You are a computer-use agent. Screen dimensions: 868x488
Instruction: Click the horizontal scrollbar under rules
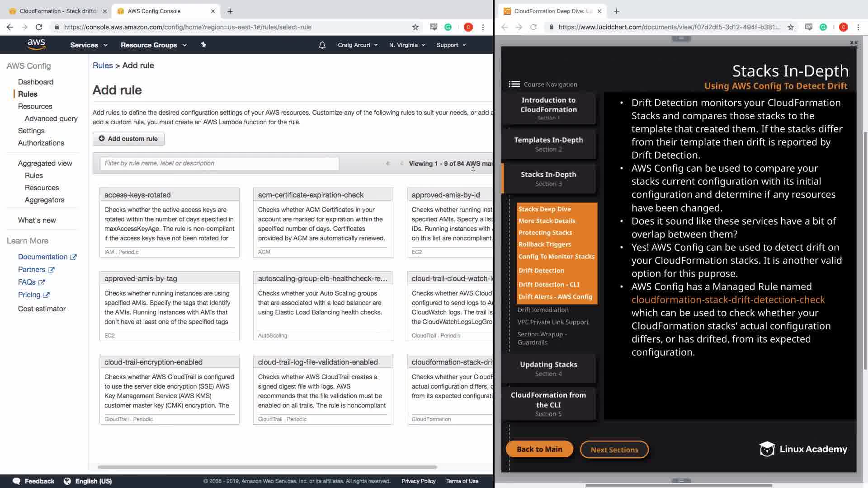[x=267, y=467]
